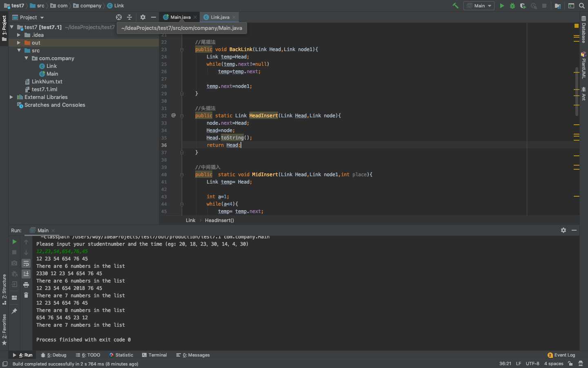Click Stop icon in Run panel sidebar
The width and height of the screenshot is (588, 368).
click(x=14, y=252)
